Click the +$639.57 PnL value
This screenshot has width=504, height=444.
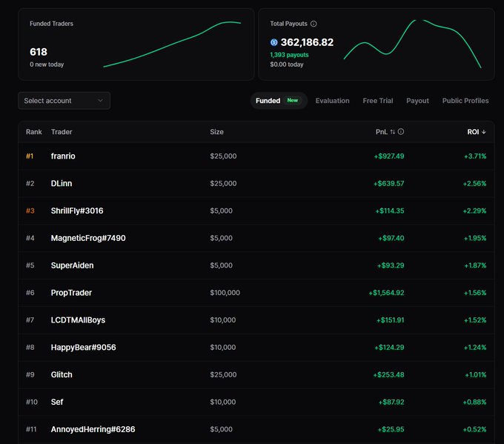coord(388,184)
